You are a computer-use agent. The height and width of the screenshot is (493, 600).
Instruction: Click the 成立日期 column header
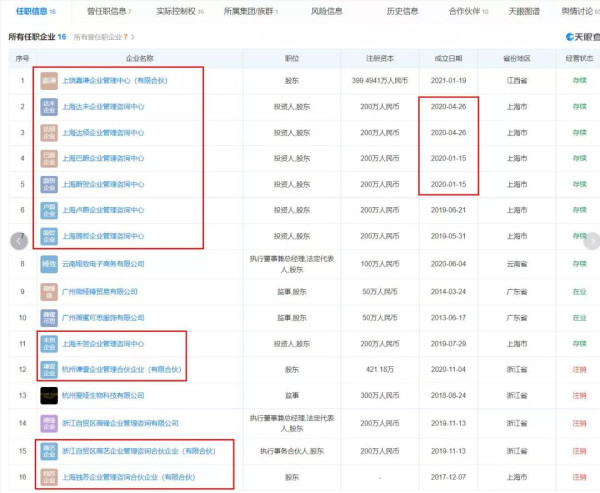tap(448, 59)
